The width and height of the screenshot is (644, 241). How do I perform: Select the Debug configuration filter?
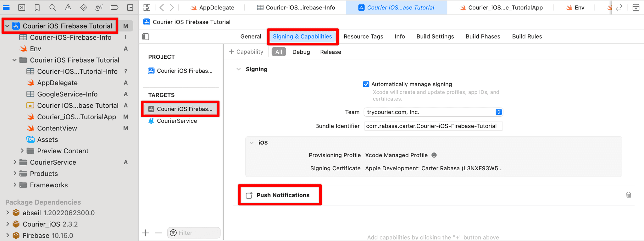(x=301, y=52)
